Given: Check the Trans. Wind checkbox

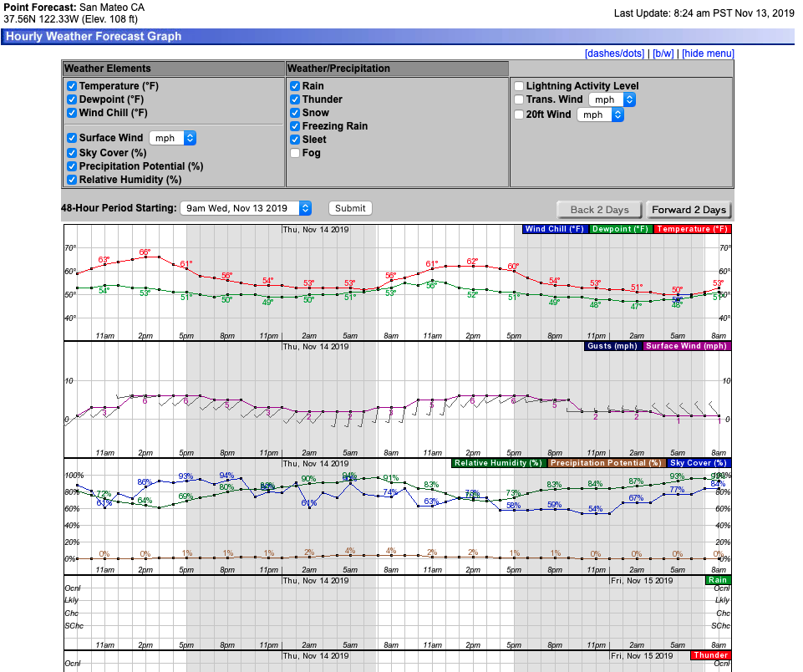Looking at the screenshot, I should coord(519,99).
